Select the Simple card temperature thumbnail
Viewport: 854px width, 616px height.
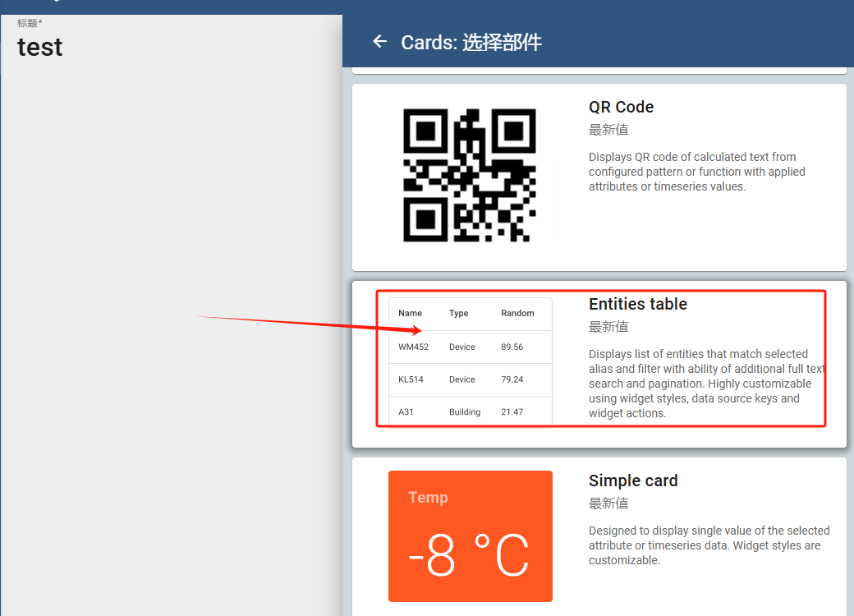pyautogui.click(x=470, y=536)
